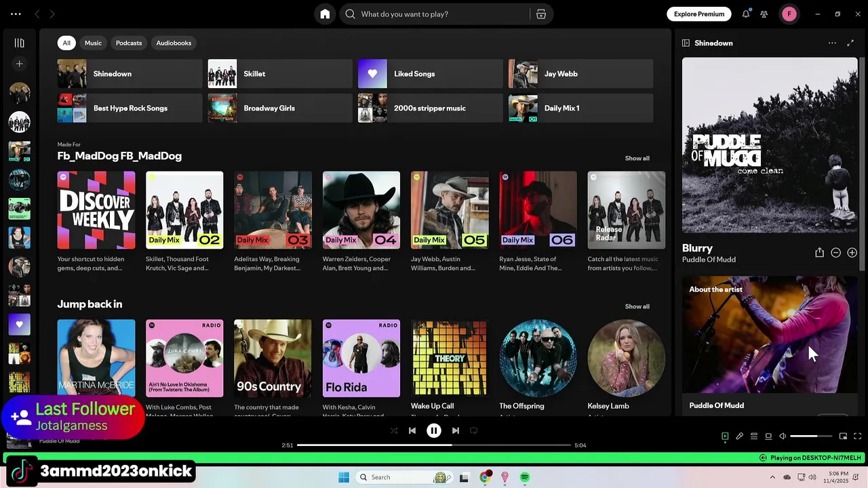Open the Browse icon in search bar
Screen dimensions: 868x488
point(541,14)
